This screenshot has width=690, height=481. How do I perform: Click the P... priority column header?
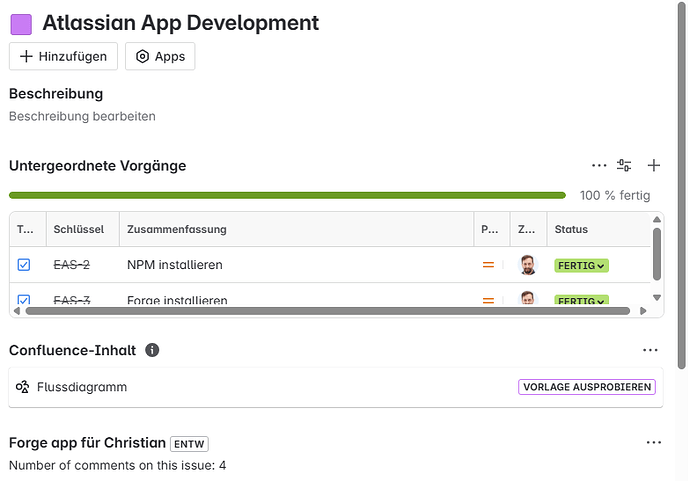[x=490, y=229]
